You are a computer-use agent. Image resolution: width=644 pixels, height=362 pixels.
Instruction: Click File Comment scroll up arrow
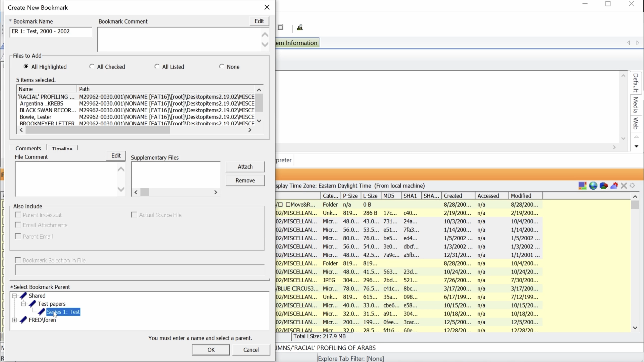point(121,169)
